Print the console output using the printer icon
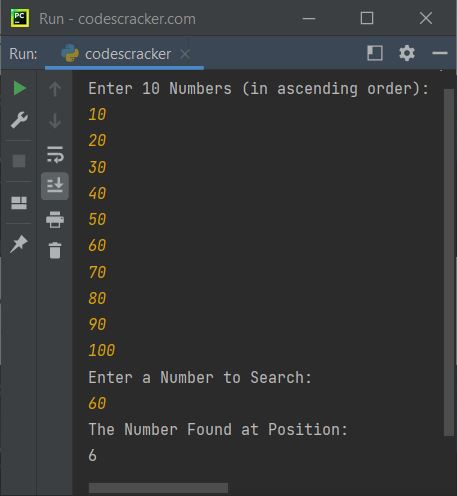Viewport: 457px width, 496px height. point(55,219)
